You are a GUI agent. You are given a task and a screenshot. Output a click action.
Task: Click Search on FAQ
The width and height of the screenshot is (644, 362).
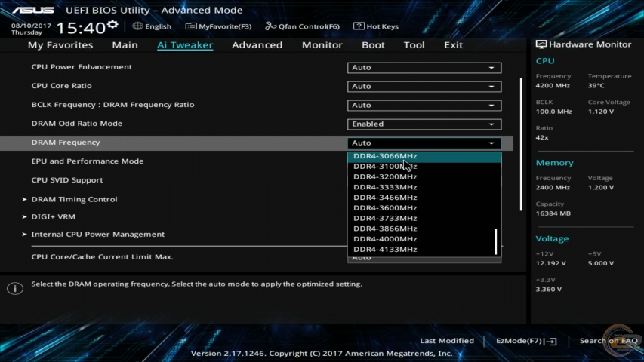pyautogui.click(x=609, y=341)
